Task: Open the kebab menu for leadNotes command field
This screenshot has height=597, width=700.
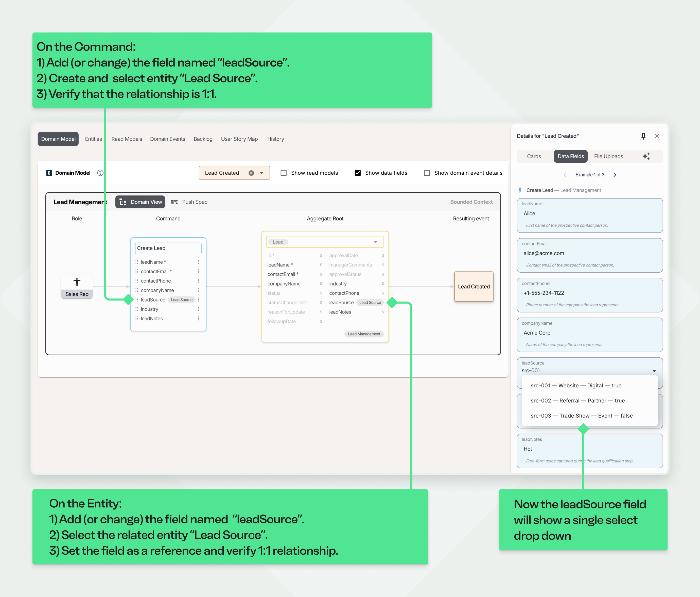Action: coord(198,319)
